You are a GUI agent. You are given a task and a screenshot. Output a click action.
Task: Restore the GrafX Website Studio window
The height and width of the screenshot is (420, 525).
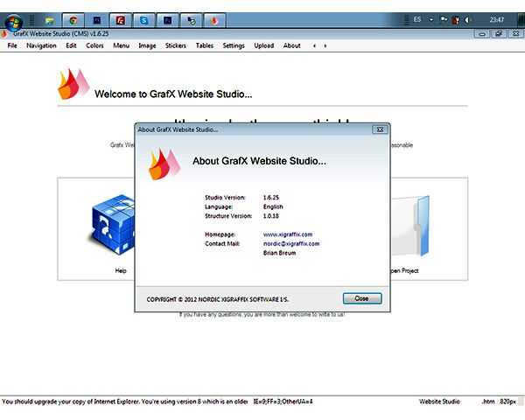coord(499,34)
